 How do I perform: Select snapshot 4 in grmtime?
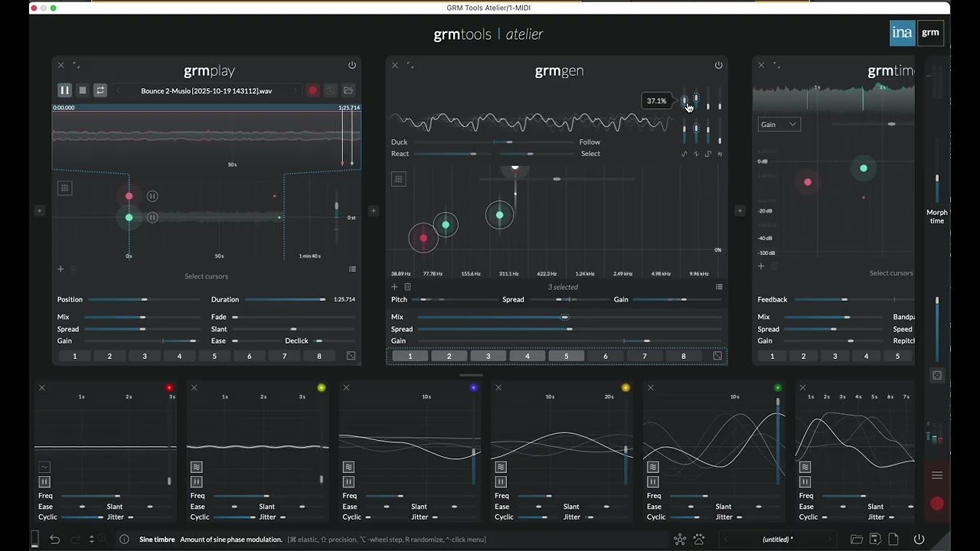coord(866,356)
